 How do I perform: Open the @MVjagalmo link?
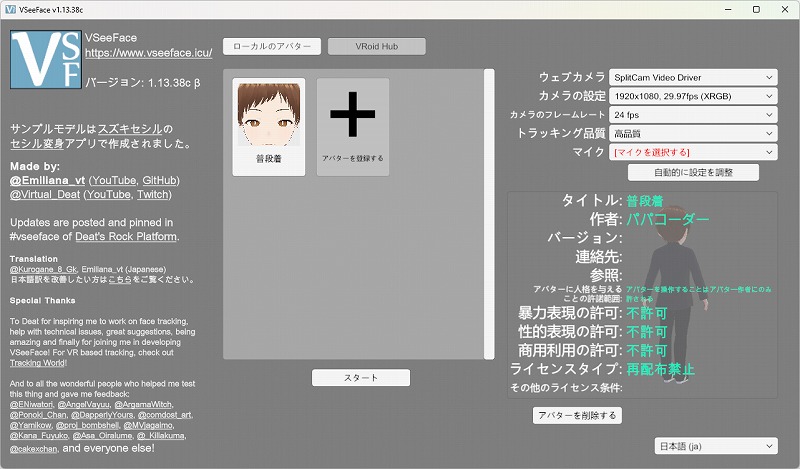coord(148,425)
